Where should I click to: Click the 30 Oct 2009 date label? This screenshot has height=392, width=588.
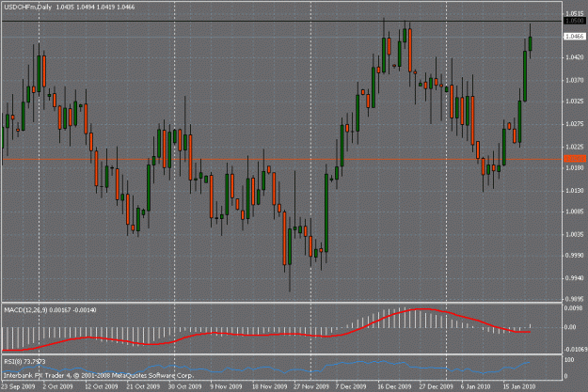[185, 386]
